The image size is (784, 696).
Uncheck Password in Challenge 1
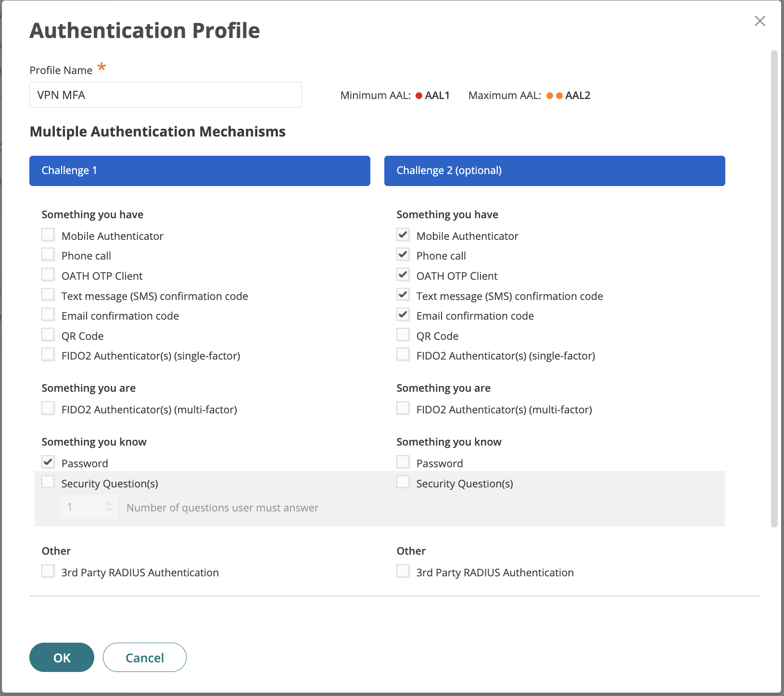pos(48,461)
